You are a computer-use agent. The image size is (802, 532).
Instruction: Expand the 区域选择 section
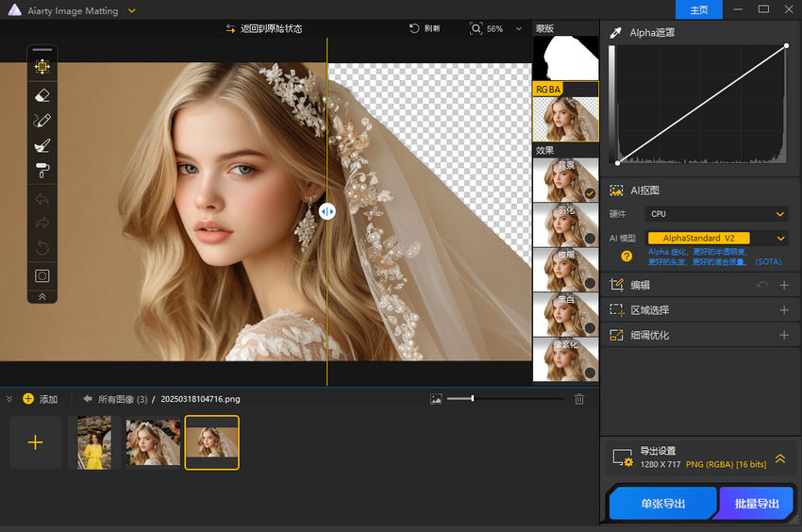pyautogui.click(x=783, y=310)
